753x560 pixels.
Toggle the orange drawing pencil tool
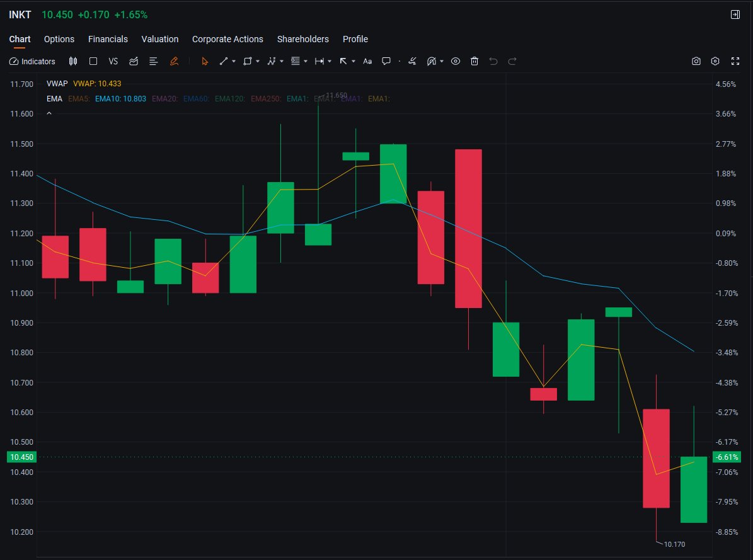pyautogui.click(x=174, y=61)
